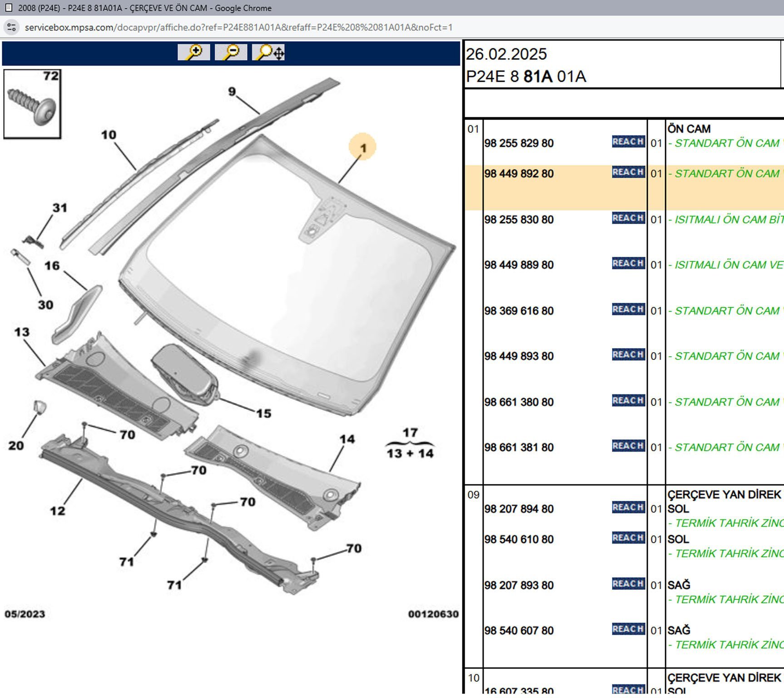Open part number 98 207 893 80
This screenshot has width=784, height=698.
tap(519, 585)
